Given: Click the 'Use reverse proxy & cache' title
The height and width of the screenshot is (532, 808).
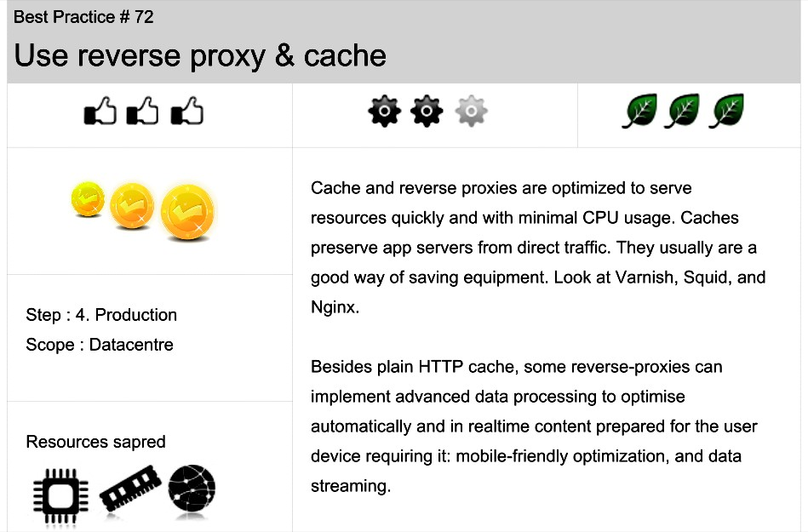Looking at the screenshot, I should [x=200, y=55].
